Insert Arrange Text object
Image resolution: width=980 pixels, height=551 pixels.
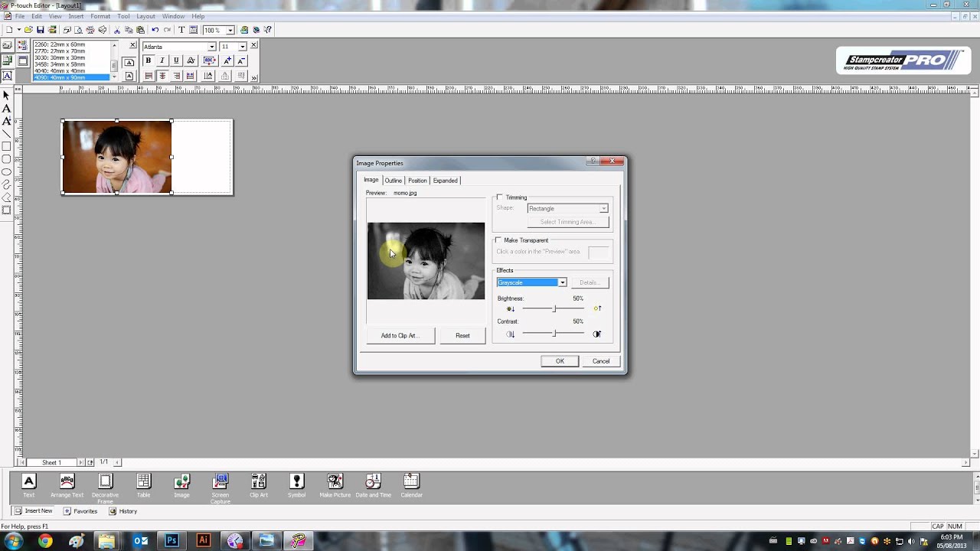(67, 485)
